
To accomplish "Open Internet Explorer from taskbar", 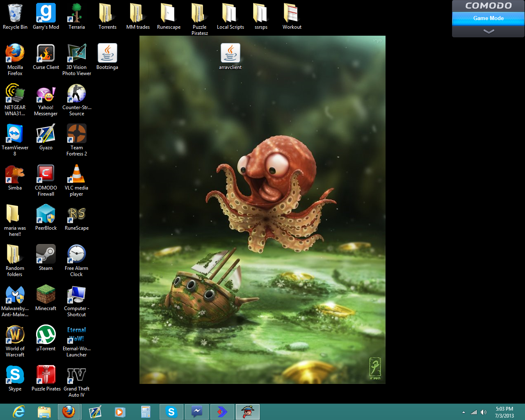I will coord(19,412).
